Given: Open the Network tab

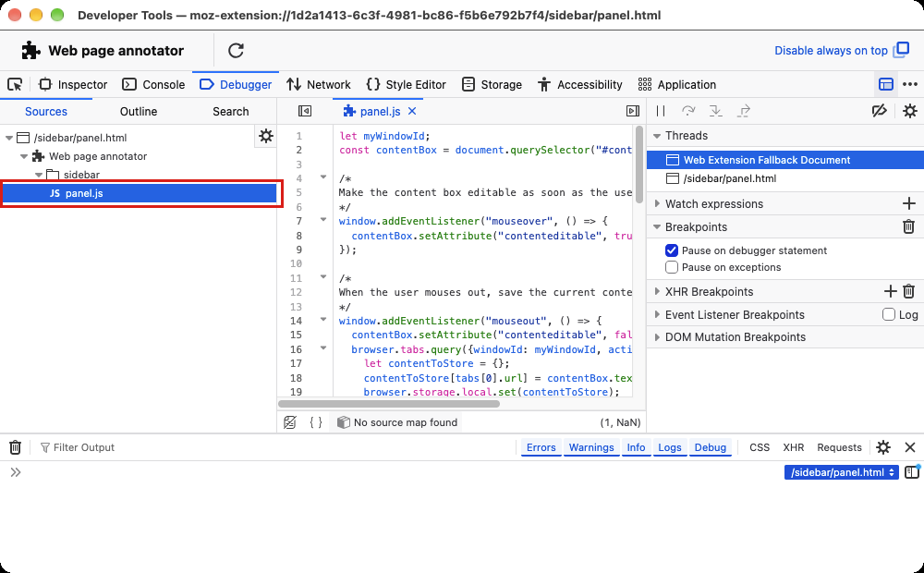Looking at the screenshot, I should [x=318, y=85].
